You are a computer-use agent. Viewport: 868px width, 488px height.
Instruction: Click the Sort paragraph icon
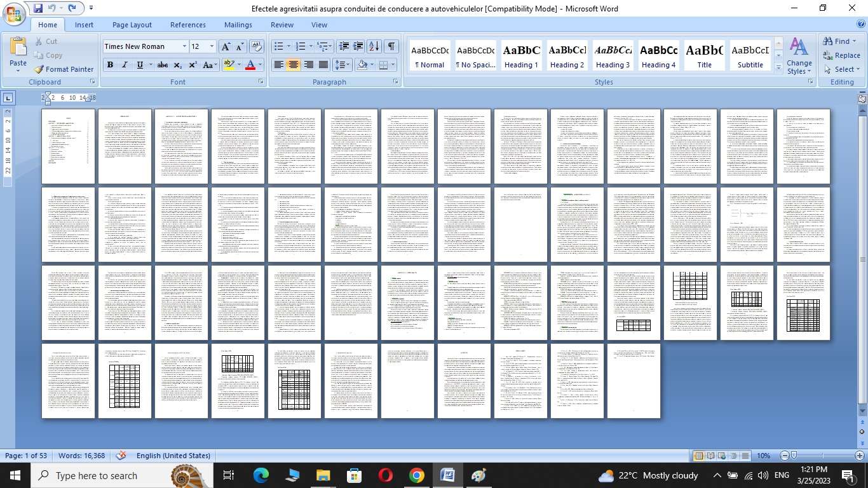click(x=374, y=46)
